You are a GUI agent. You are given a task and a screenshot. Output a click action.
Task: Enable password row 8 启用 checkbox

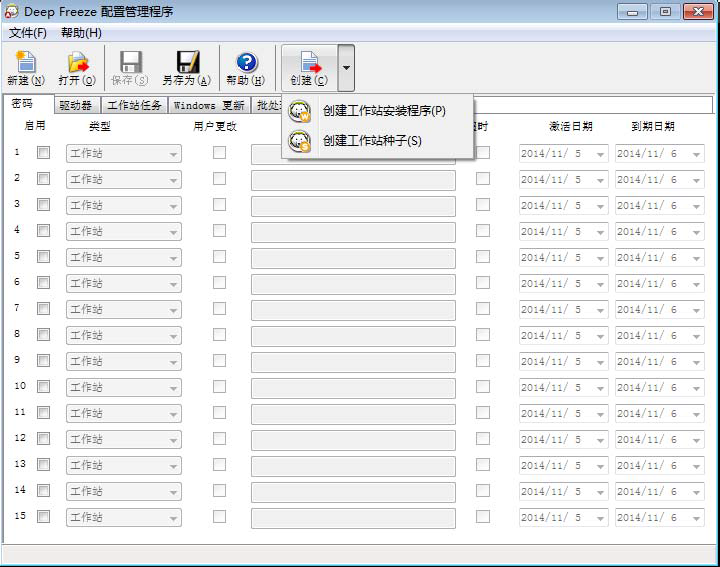(44, 335)
